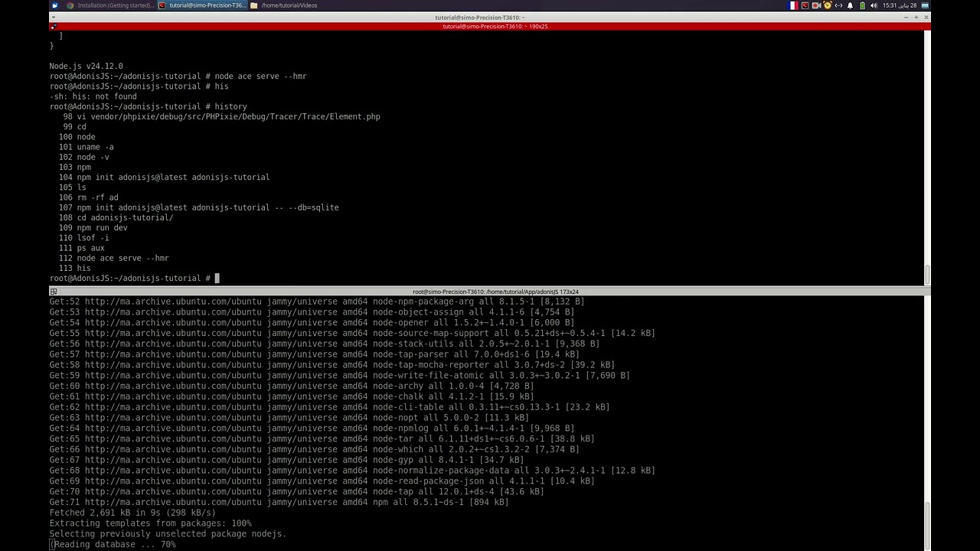Click the cursor at the last root@AdonisJS prompt

coord(217,279)
